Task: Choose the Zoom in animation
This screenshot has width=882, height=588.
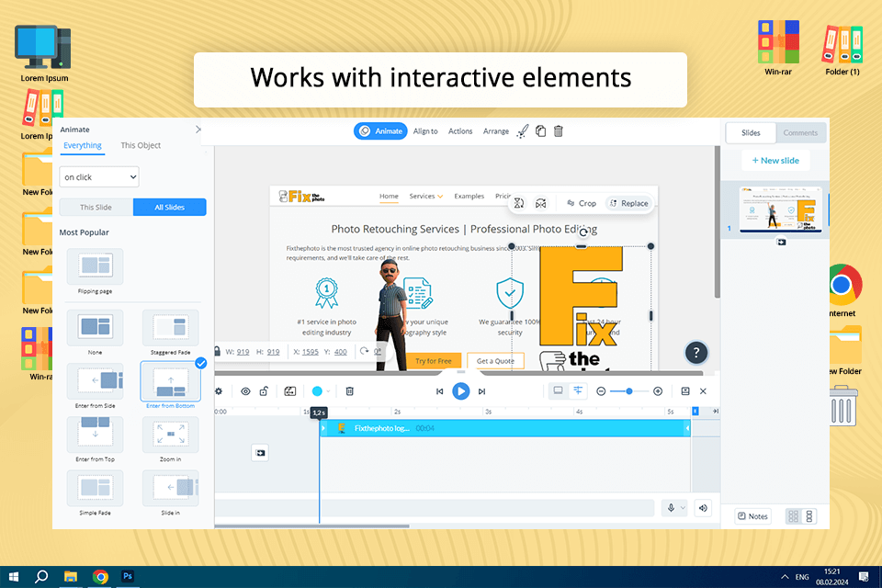Action: (171, 435)
